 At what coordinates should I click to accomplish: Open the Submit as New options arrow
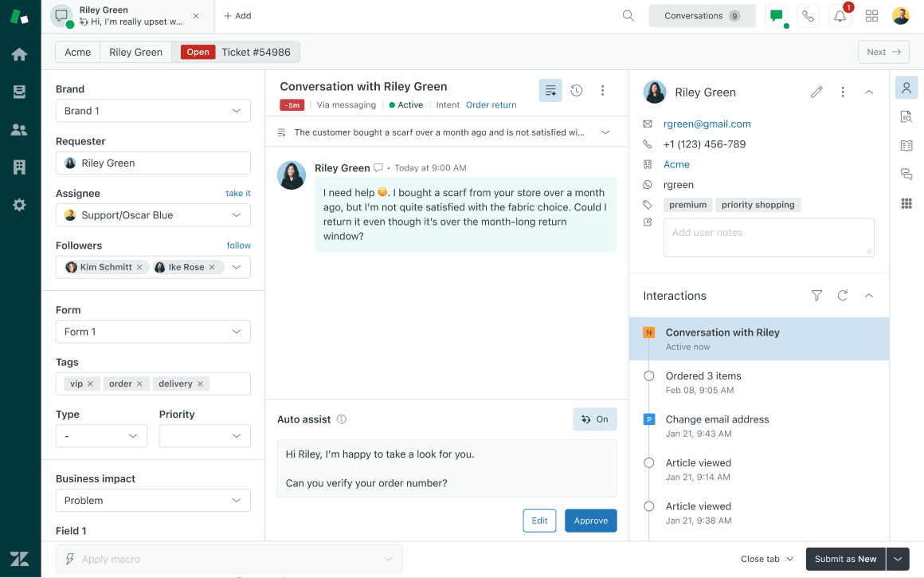[897, 559]
